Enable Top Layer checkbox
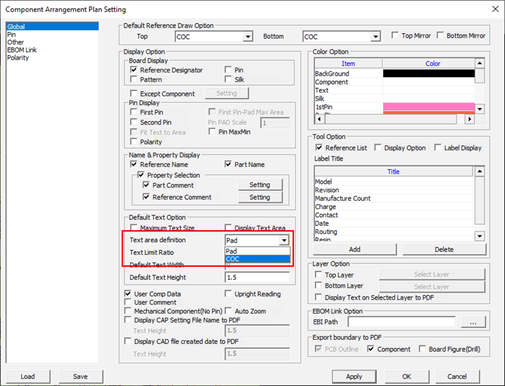Screen dimensions: 505x386 319,275
